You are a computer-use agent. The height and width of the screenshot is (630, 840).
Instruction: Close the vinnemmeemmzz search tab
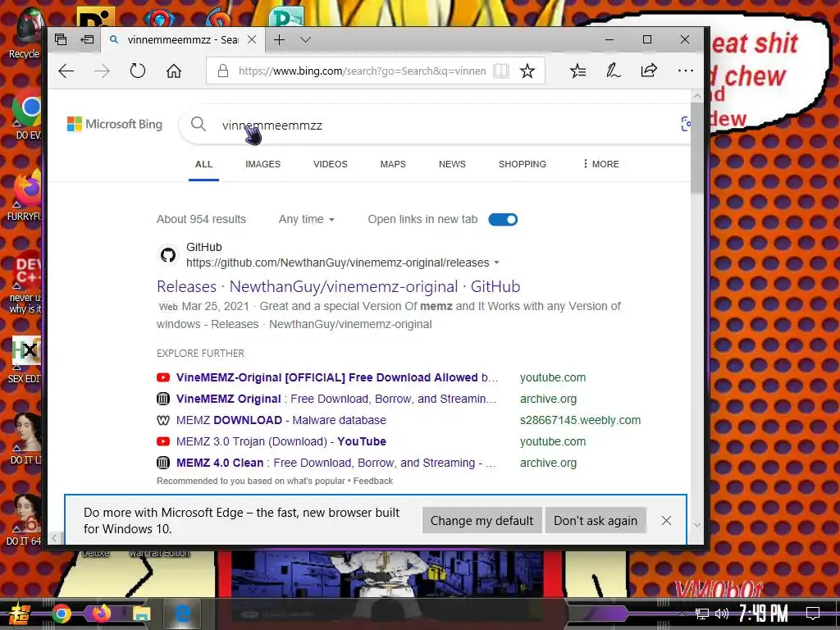point(252,39)
